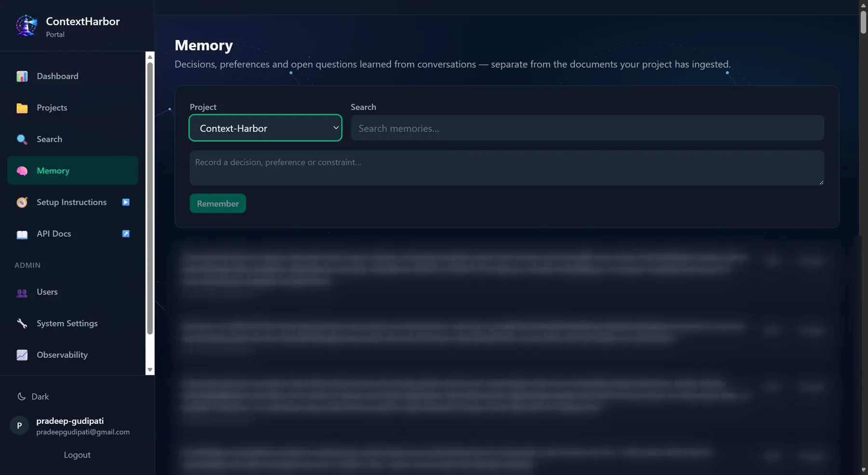Click the Search magnifier icon in sidebar
The image size is (868, 475).
click(22, 139)
